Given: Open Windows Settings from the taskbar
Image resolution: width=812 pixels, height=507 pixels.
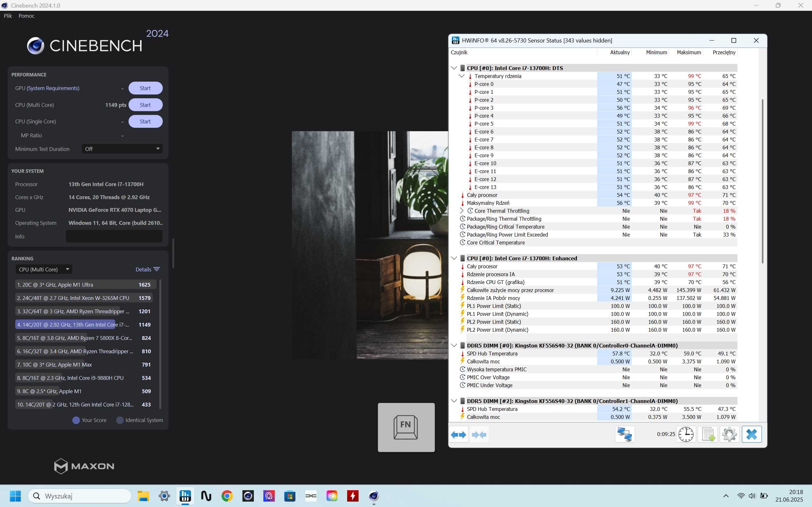Looking at the screenshot, I should point(164,496).
